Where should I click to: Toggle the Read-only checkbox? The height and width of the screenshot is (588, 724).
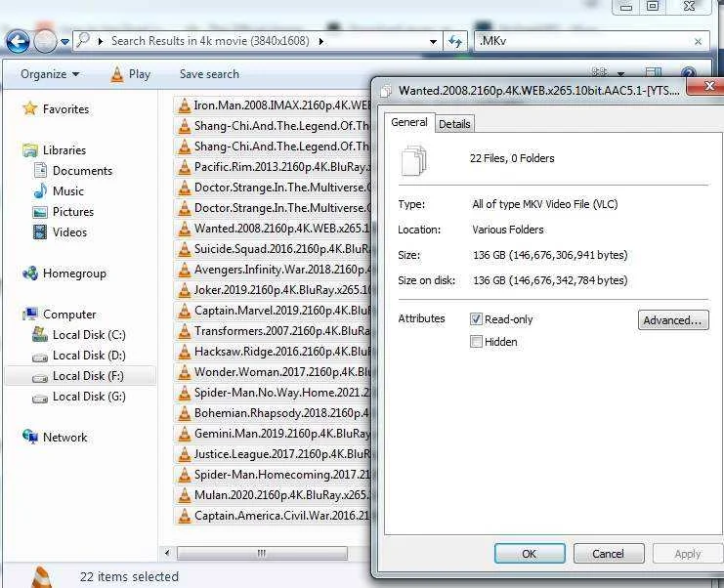click(x=476, y=319)
